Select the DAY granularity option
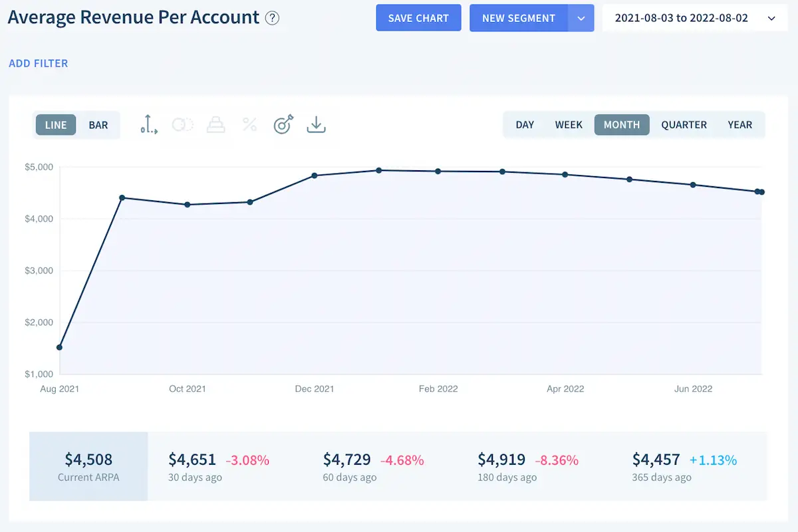 525,124
